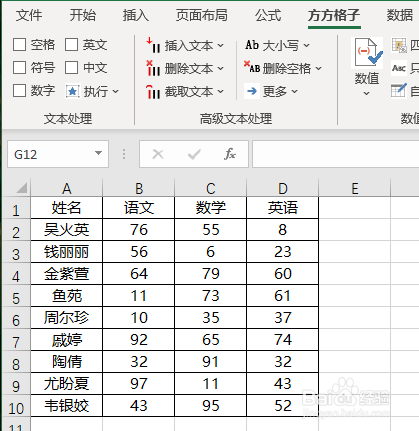Select column E header

tap(355, 188)
